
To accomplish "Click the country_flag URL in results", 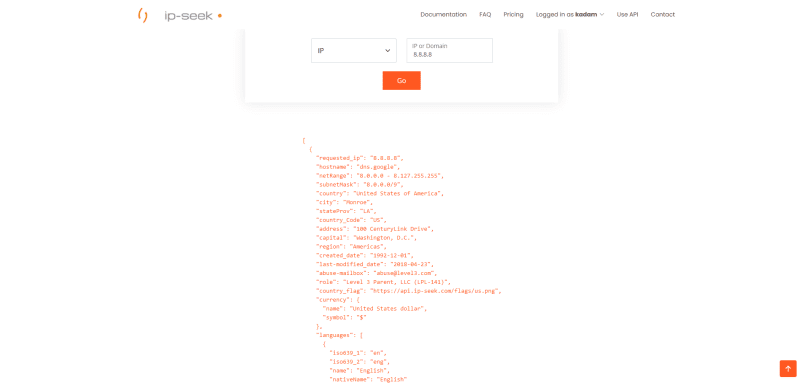I will (x=436, y=291).
